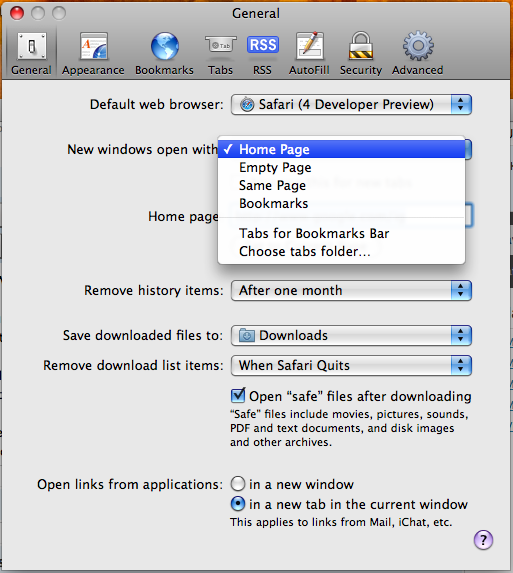Open the Remove download list items dropdown
Image resolution: width=513 pixels, height=573 pixels.
(x=351, y=365)
